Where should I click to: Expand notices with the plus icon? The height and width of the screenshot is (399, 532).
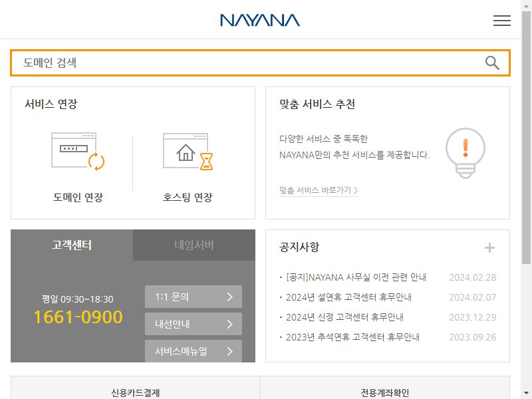[x=489, y=247]
